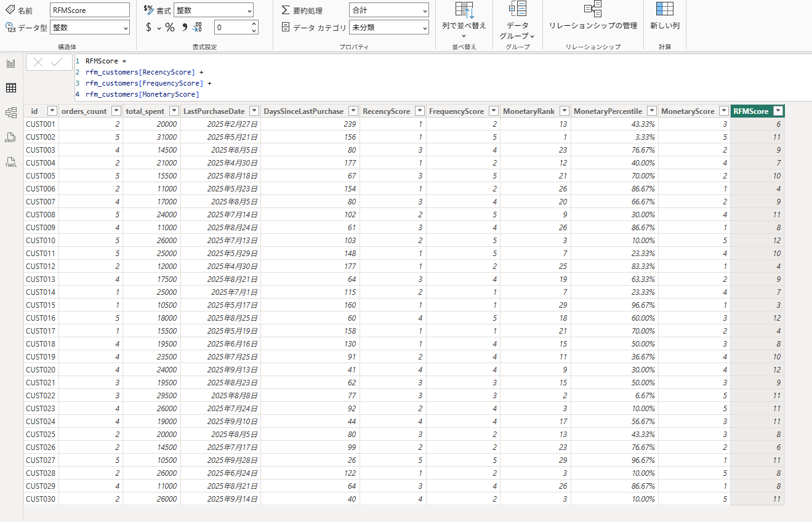
Task: Open the 要約処理 summarization dropdown
Action: pos(388,10)
